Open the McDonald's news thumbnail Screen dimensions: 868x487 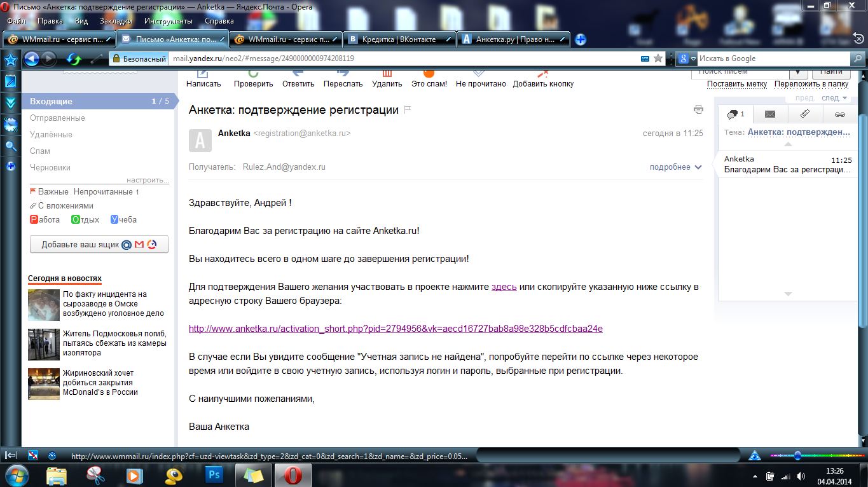click(x=44, y=383)
